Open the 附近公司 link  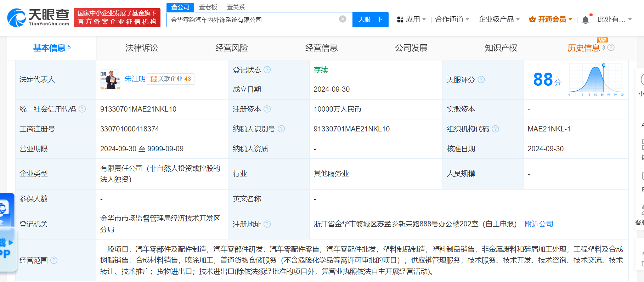point(539,224)
